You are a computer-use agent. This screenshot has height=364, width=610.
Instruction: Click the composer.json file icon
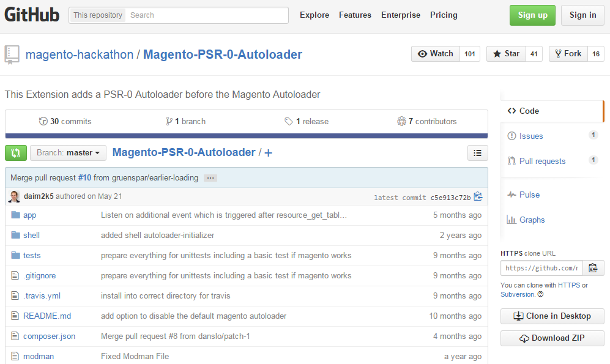(15, 336)
